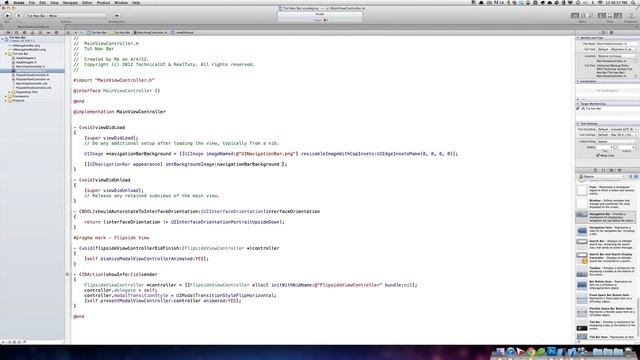
Task: Show the Debug navigator icon
Action: pyautogui.click(x=40, y=33)
